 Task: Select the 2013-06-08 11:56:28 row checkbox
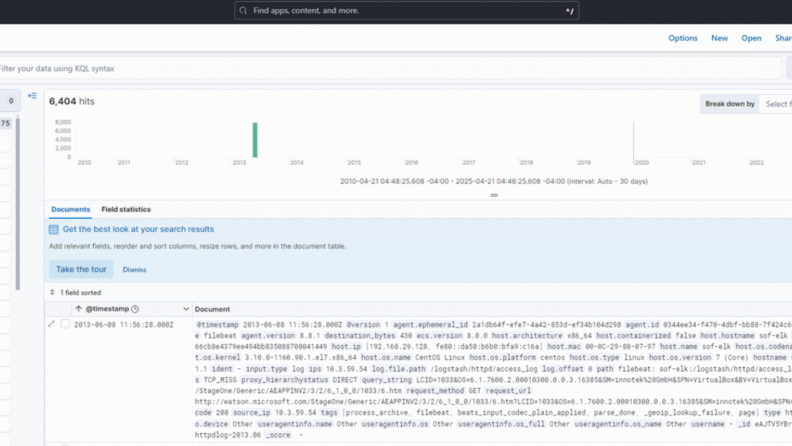point(65,324)
